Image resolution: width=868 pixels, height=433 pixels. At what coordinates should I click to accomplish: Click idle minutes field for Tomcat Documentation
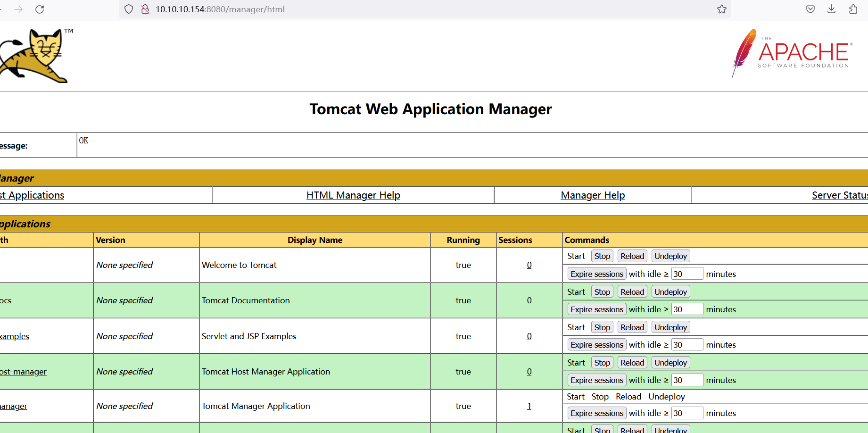[687, 309]
